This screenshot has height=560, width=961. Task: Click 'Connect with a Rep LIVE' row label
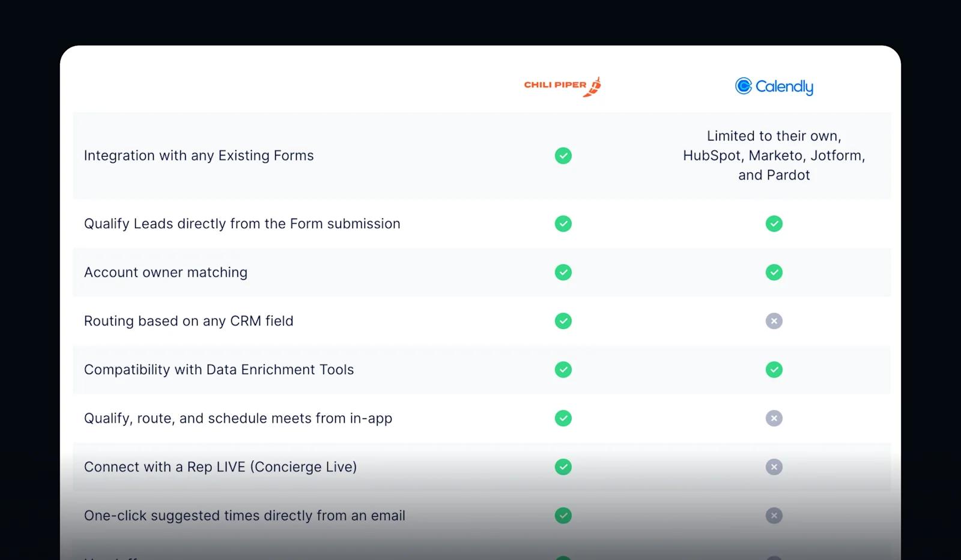(220, 467)
